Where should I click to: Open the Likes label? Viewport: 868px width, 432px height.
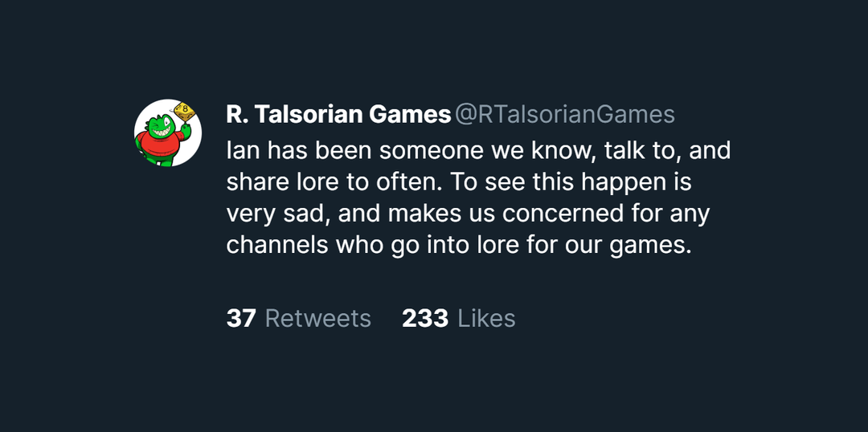point(486,319)
